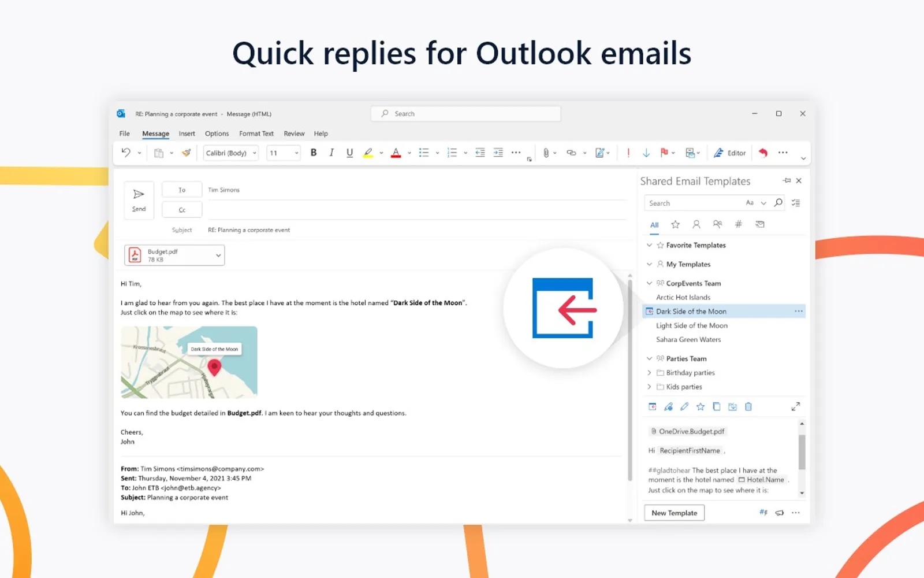The width and height of the screenshot is (924, 578).
Task: Increase indent in the ribbon
Action: 498,153
